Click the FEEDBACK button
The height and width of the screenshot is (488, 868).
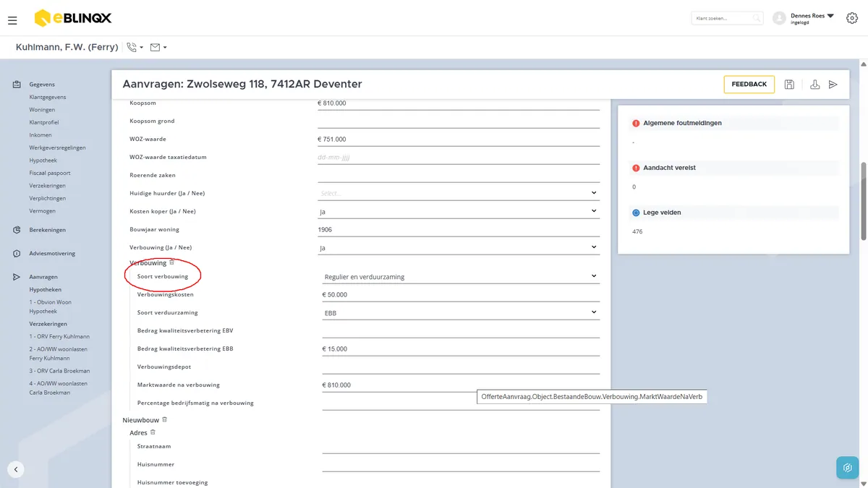(749, 85)
